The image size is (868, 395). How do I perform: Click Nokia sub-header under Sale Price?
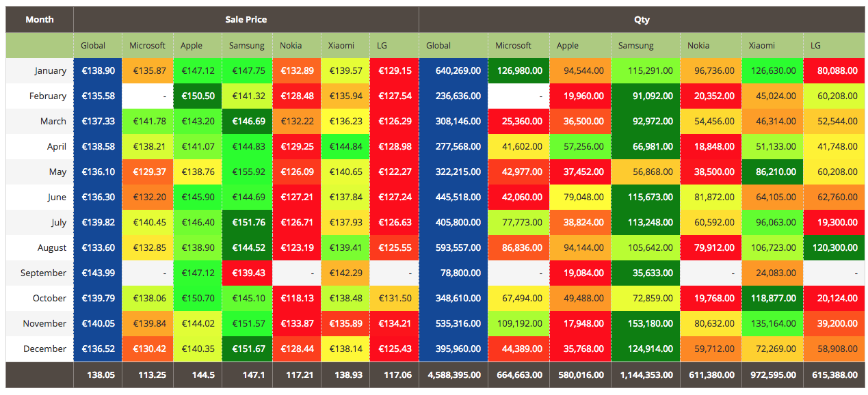[x=296, y=46]
